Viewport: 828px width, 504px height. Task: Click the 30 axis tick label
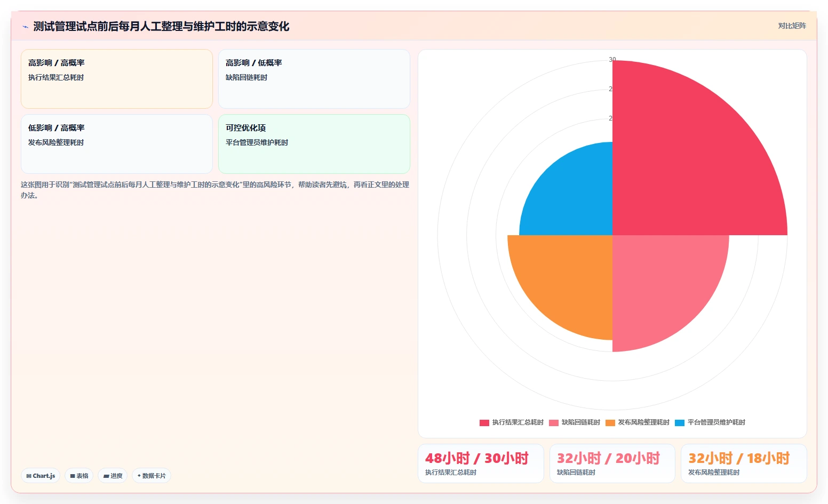(x=612, y=60)
